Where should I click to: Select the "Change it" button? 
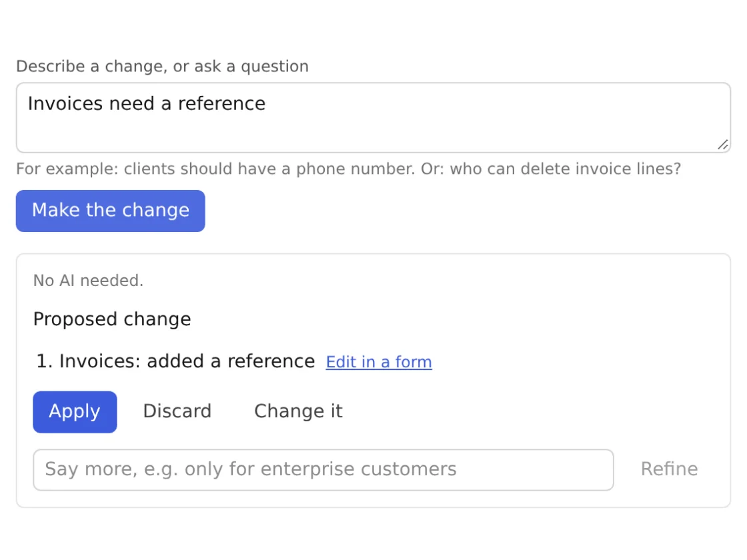click(298, 412)
